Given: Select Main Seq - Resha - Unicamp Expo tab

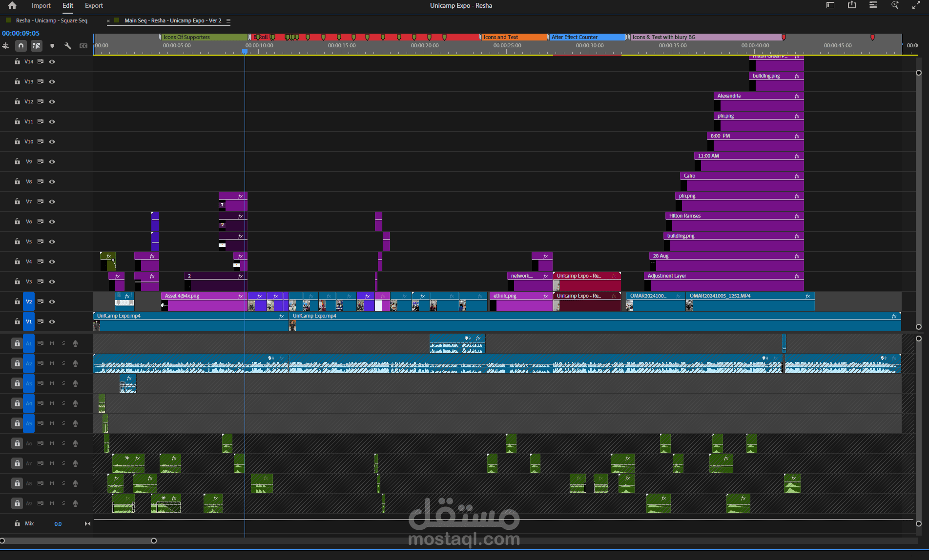Looking at the screenshot, I should (x=173, y=20).
